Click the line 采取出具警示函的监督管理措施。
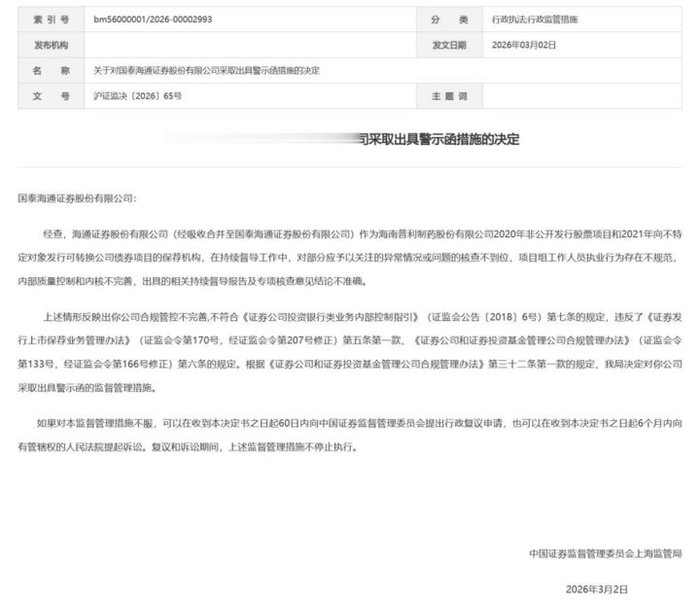 [87, 387]
